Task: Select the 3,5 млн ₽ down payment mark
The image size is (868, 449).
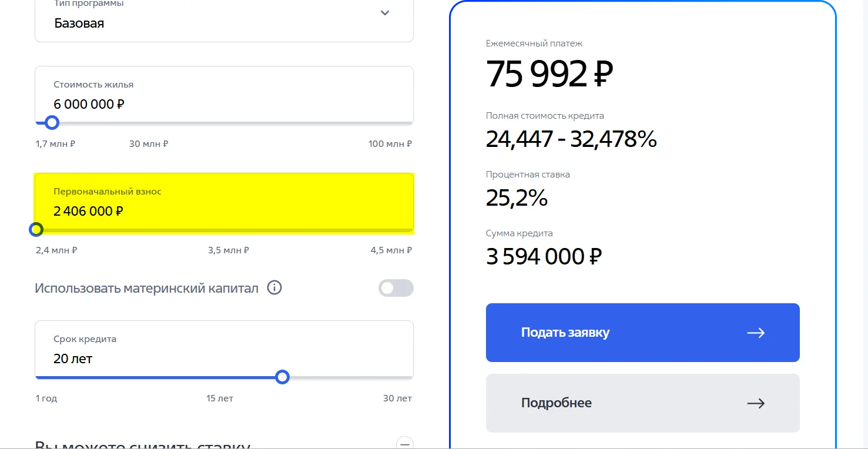Action: tap(229, 250)
